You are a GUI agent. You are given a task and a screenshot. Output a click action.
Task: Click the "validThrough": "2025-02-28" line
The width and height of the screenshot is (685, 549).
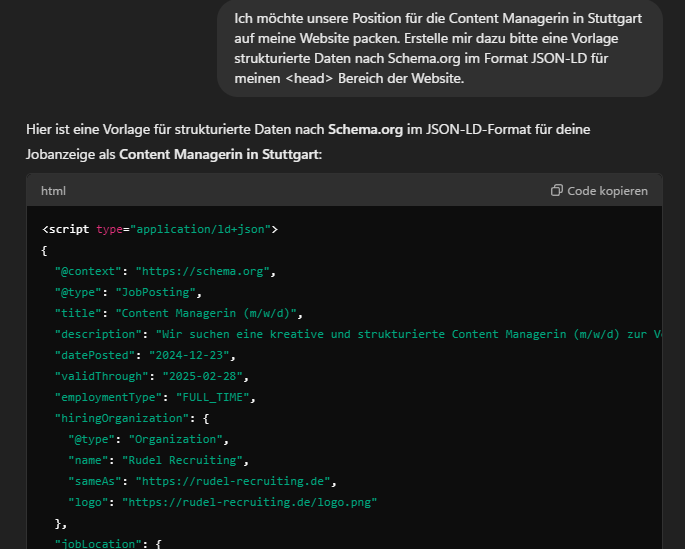click(x=152, y=376)
